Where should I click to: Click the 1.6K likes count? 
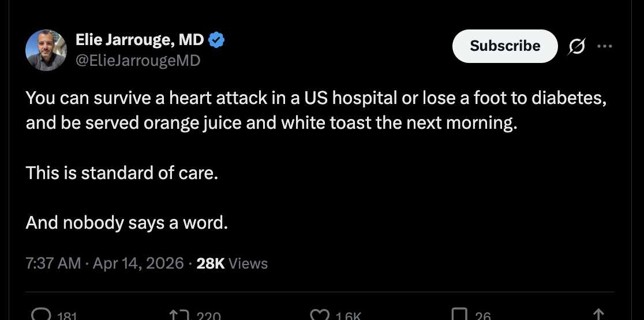tap(348, 316)
